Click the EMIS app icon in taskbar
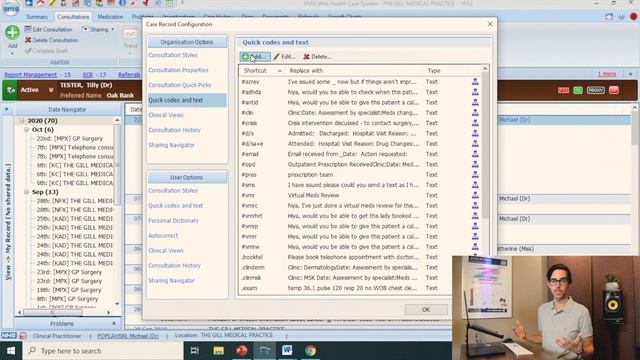The width and height of the screenshot is (640, 360). [264, 351]
